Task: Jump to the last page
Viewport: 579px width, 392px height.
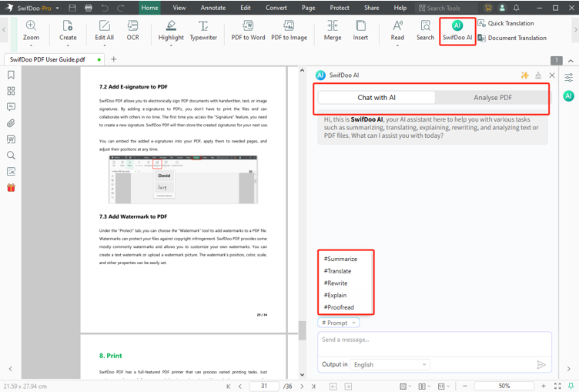Action: click(x=313, y=386)
